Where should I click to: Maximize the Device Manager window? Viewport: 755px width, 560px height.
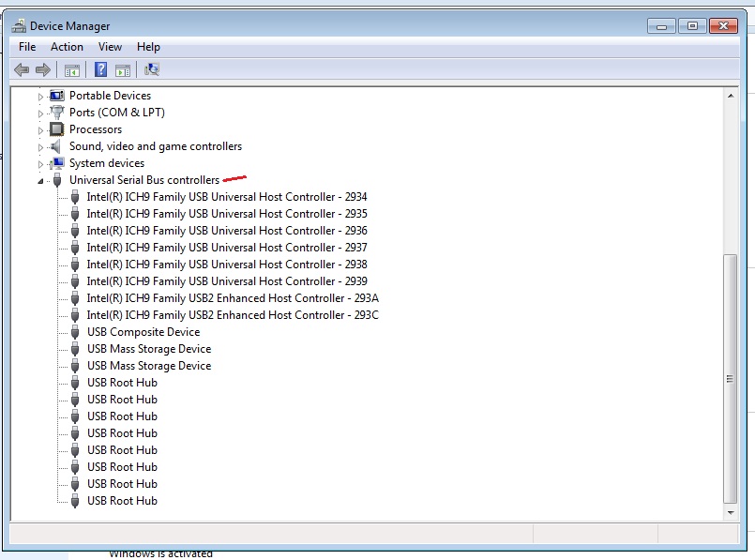coord(692,26)
